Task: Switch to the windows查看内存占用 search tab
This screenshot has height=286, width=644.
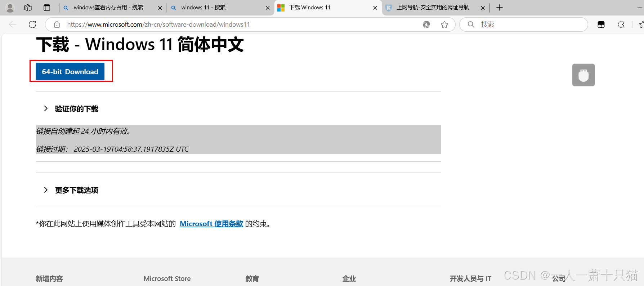Action: click(x=108, y=8)
